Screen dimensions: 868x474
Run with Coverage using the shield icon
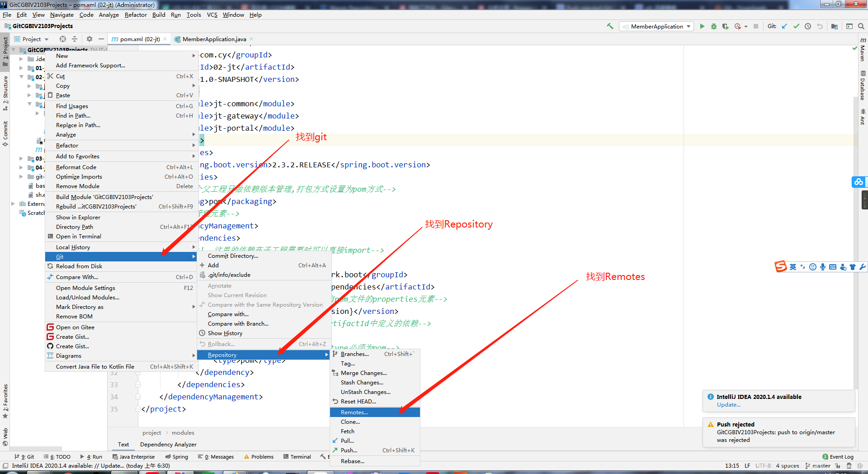tap(726, 26)
